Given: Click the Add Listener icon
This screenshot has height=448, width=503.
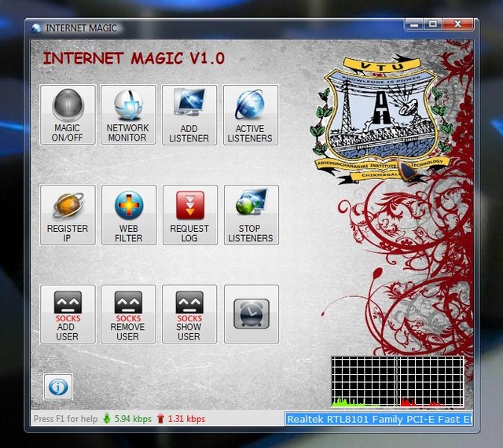Looking at the screenshot, I should (189, 115).
